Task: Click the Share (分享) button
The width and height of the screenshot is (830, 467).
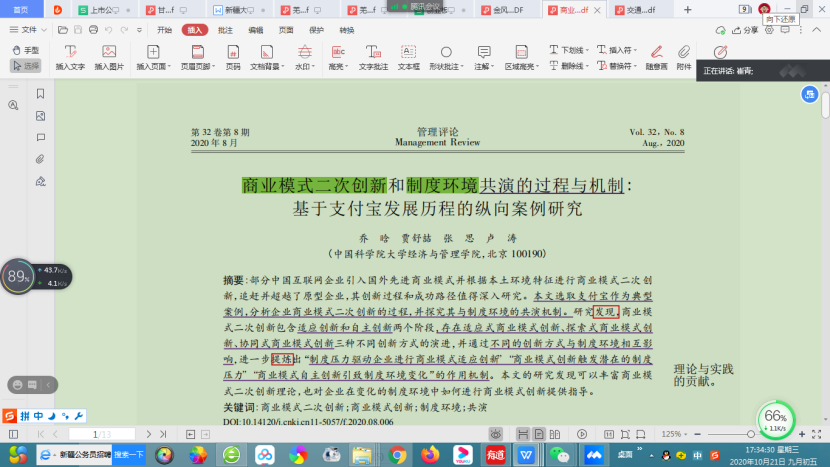Action: pyautogui.click(x=745, y=30)
